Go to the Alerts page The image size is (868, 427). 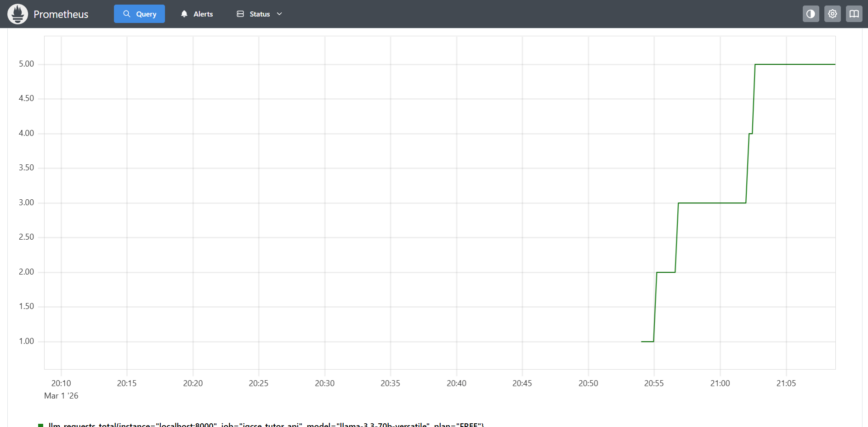(203, 14)
